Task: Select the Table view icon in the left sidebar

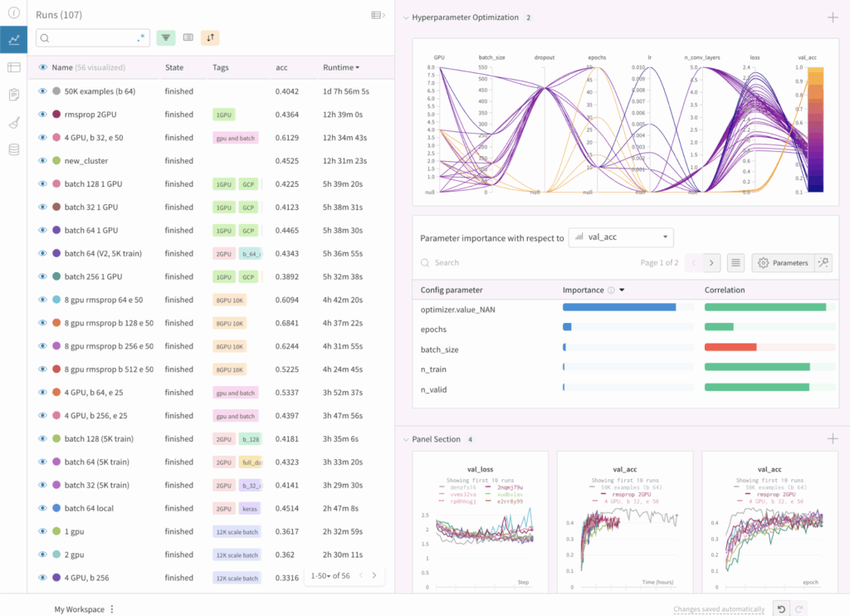Action: pyautogui.click(x=12, y=67)
